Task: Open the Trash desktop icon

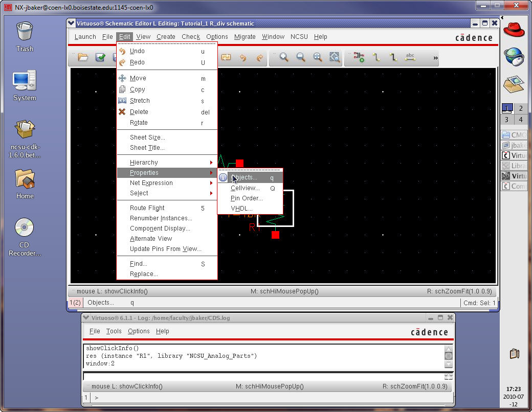Action: click(24, 36)
